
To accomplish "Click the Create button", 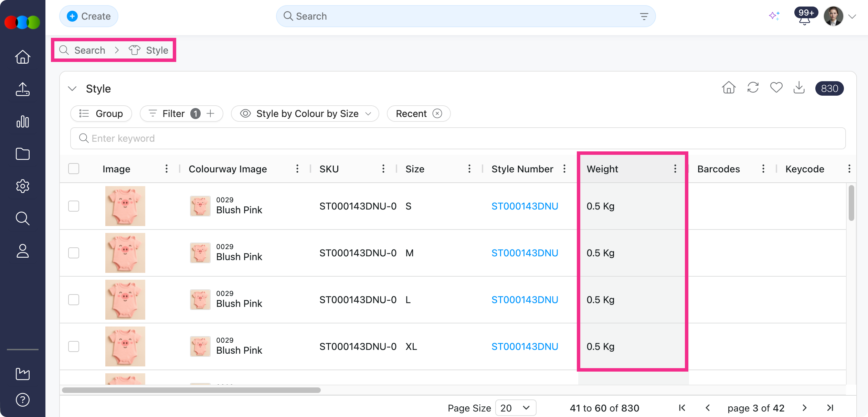I will click(x=89, y=16).
